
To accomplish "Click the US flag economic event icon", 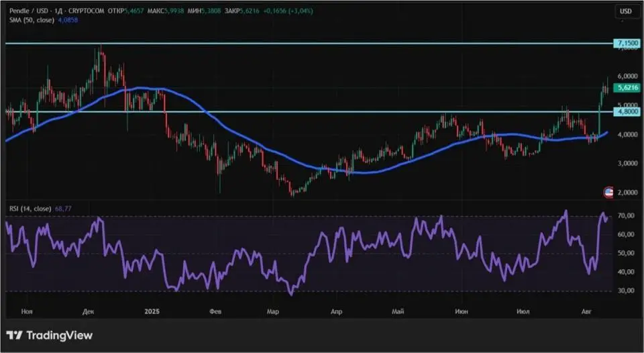I will tap(609, 193).
